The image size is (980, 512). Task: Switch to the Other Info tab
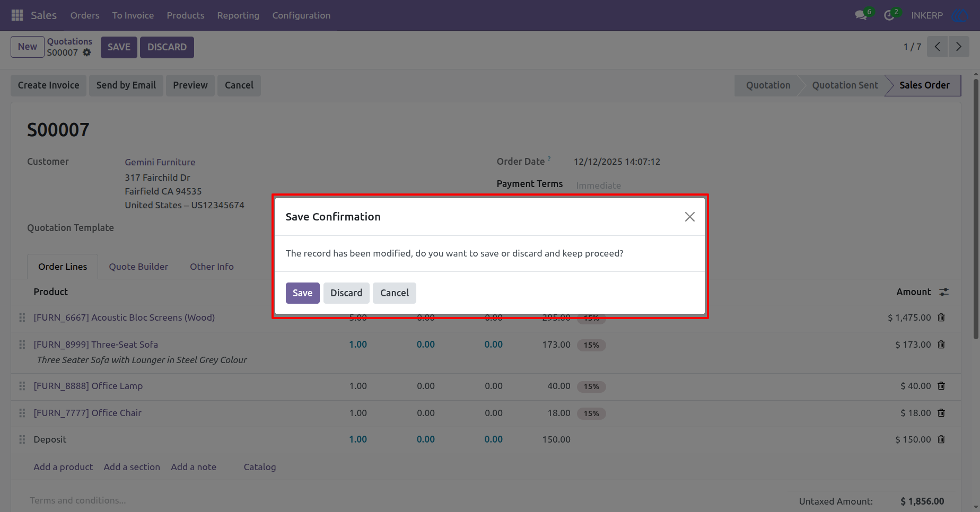click(x=212, y=267)
